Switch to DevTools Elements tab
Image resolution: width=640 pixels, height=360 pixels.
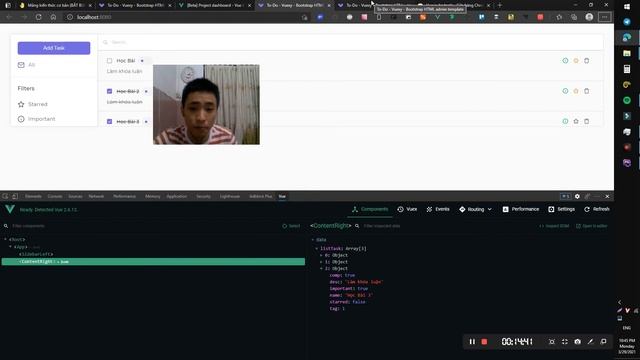coord(33,196)
